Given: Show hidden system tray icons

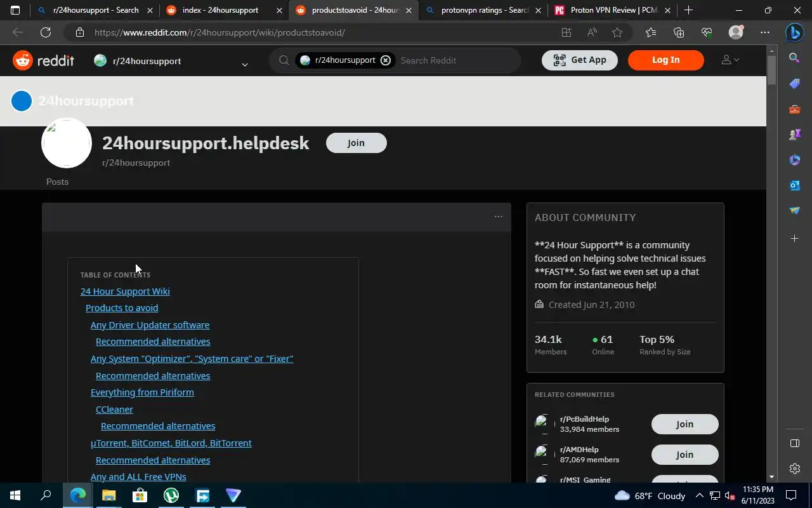Looking at the screenshot, I should (699, 495).
